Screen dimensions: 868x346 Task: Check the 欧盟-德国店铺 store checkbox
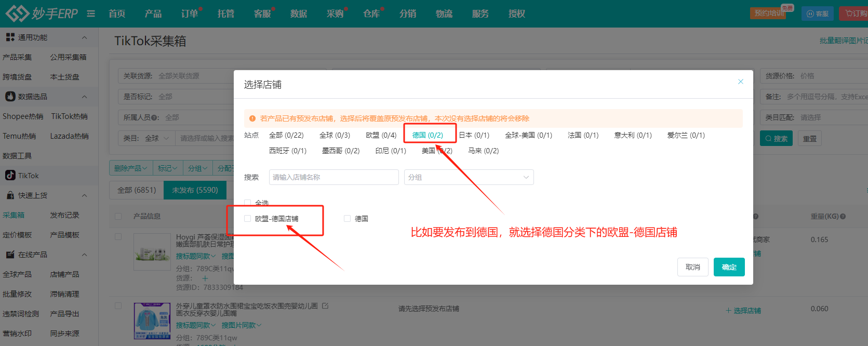point(248,219)
